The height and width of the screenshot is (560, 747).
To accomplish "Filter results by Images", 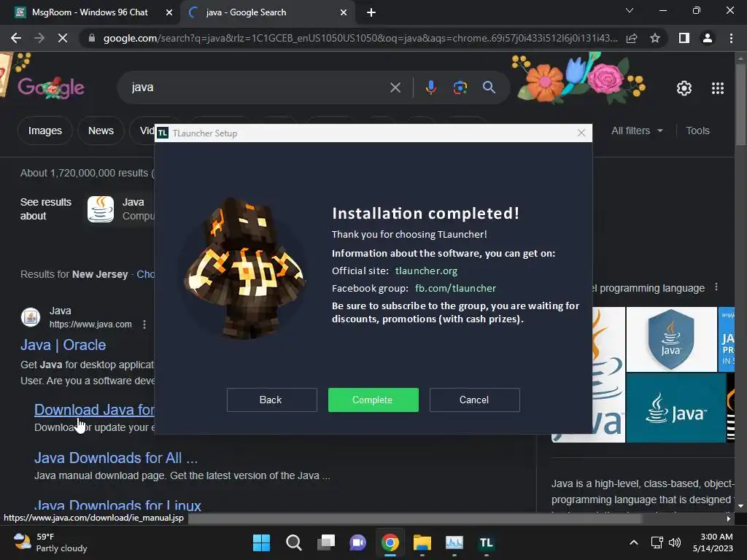I will point(44,131).
